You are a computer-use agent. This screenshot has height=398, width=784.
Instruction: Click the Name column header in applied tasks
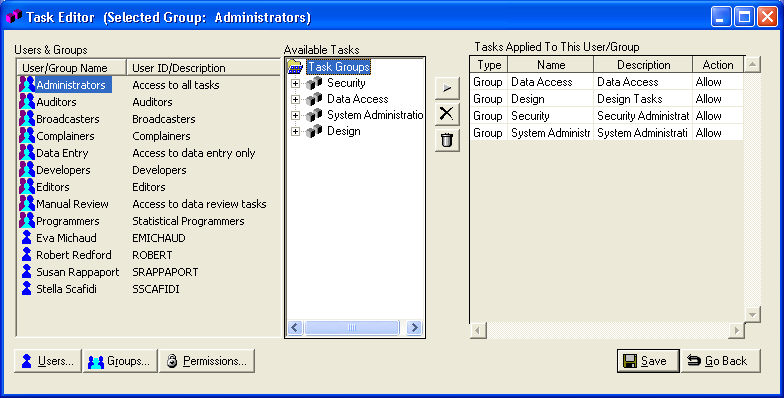[x=551, y=65]
